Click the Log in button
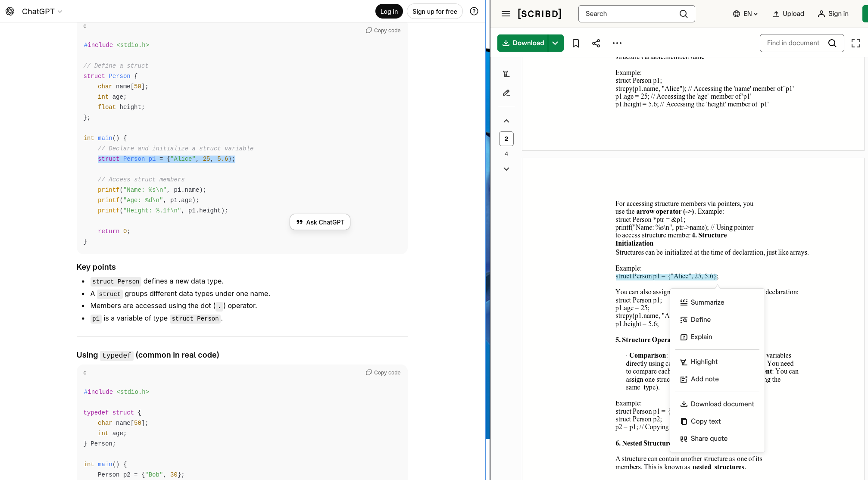Viewport: 868px width, 480px height. [x=389, y=12]
